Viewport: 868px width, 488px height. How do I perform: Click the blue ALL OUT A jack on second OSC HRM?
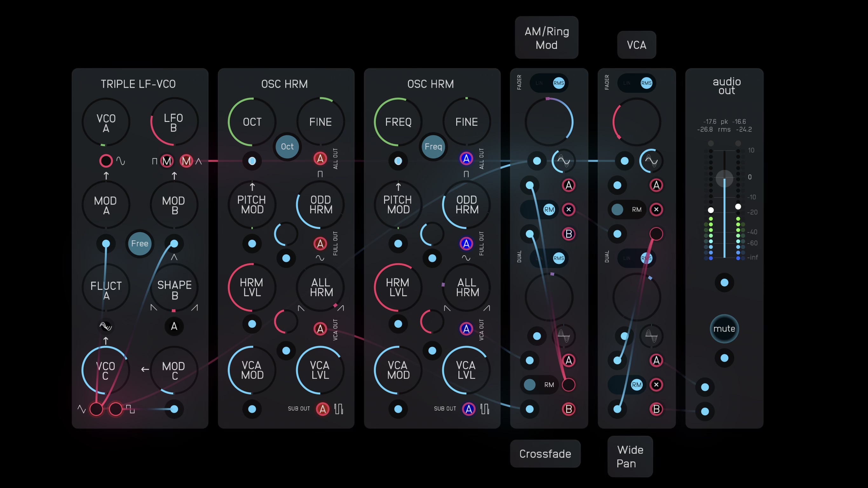pyautogui.click(x=466, y=158)
